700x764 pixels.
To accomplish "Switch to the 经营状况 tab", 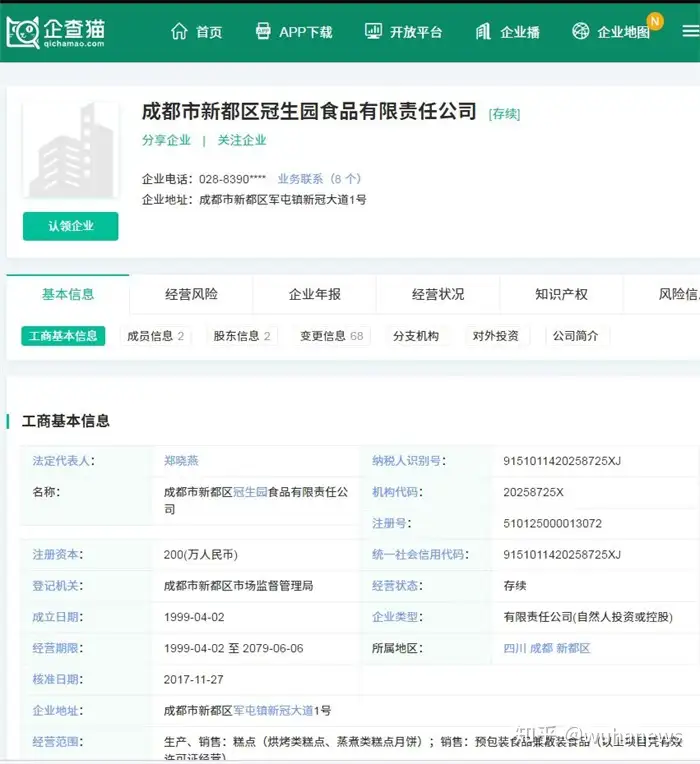I will coord(438,294).
